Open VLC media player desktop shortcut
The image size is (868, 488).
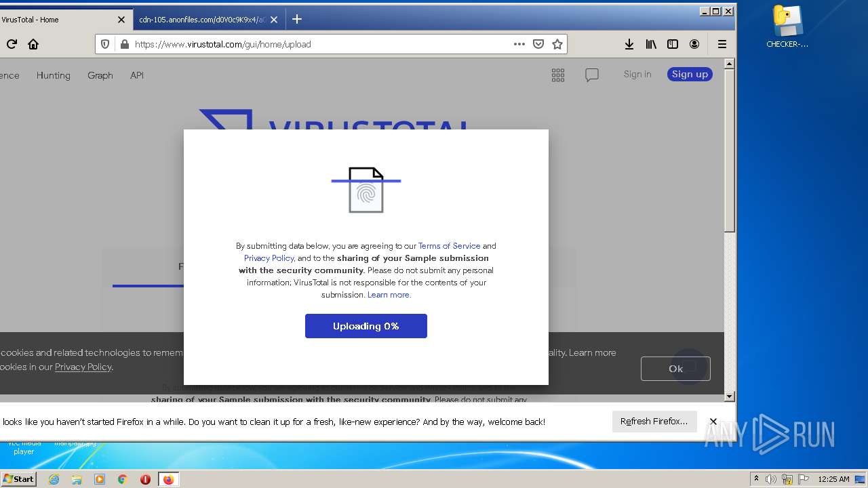coord(24,447)
